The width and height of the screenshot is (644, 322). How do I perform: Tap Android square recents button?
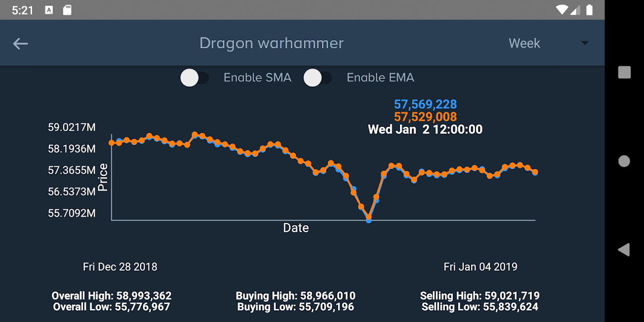[624, 72]
